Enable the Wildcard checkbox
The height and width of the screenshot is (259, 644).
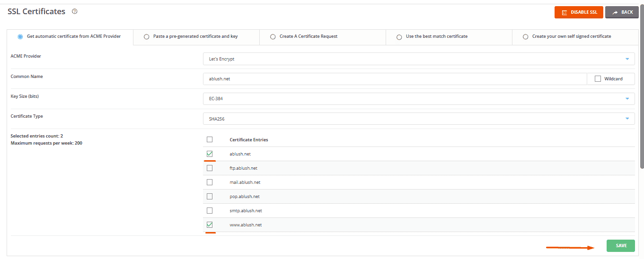coord(598,79)
